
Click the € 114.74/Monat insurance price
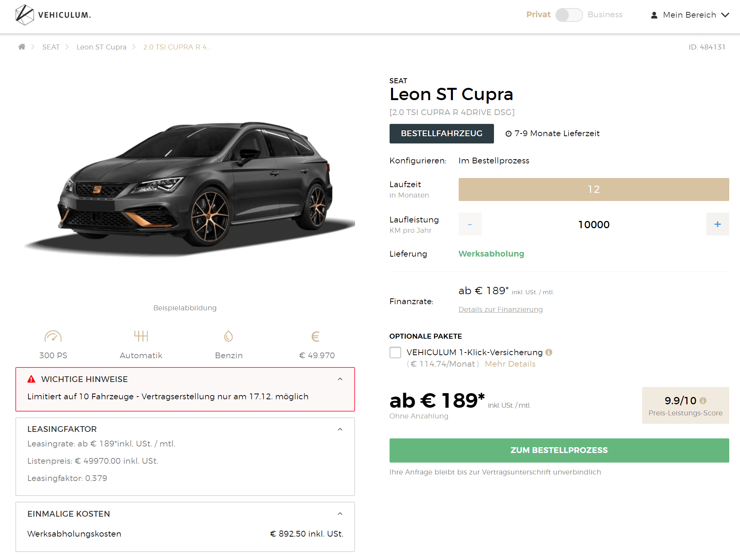443,364
